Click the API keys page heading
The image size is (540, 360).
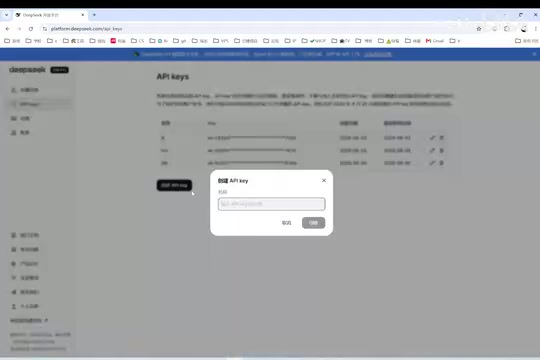(173, 76)
